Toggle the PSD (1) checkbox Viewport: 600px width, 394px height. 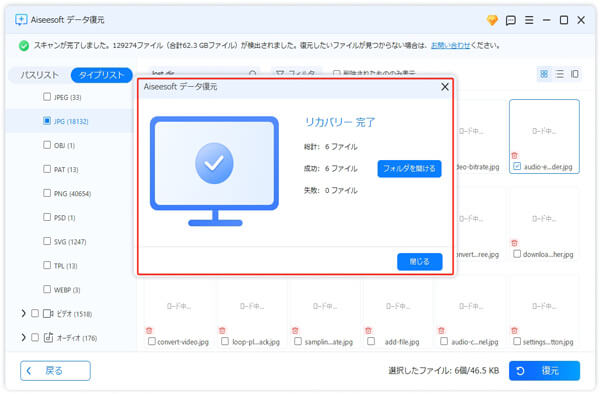47,217
